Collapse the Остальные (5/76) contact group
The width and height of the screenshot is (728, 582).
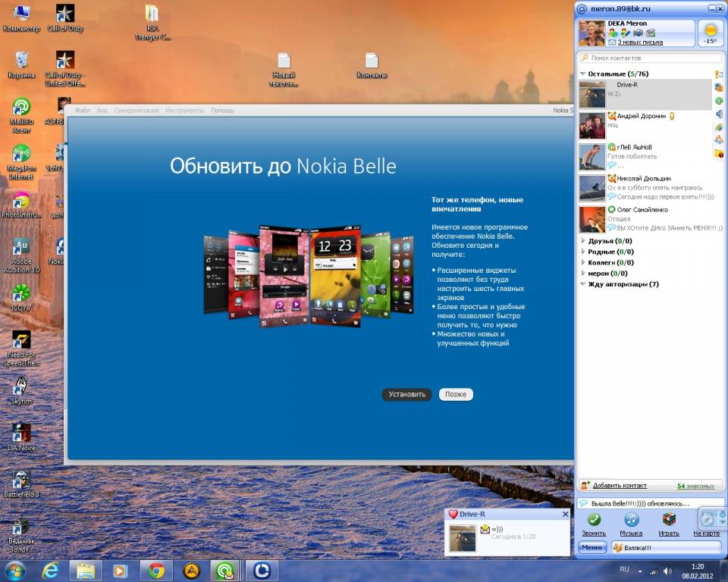pos(582,74)
